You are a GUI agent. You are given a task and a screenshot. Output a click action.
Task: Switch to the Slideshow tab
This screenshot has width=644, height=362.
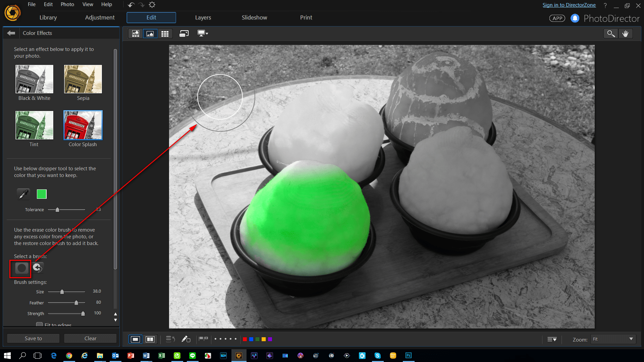pos(254,17)
